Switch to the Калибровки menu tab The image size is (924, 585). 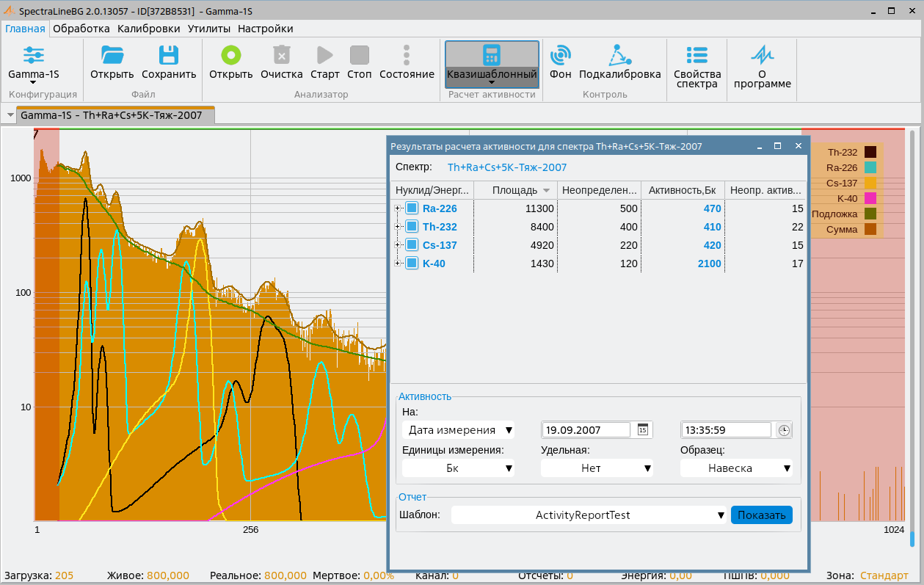[148, 29]
